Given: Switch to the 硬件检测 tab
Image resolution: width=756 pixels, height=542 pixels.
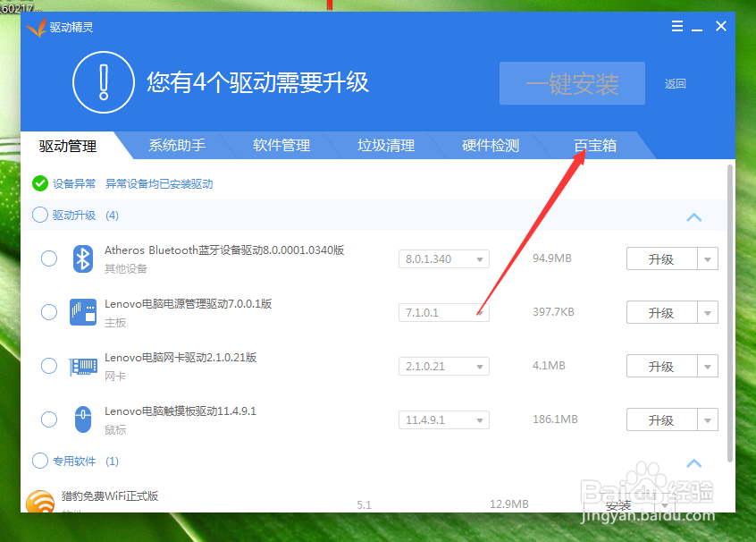Looking at the screenshot, I should [491, 145].
